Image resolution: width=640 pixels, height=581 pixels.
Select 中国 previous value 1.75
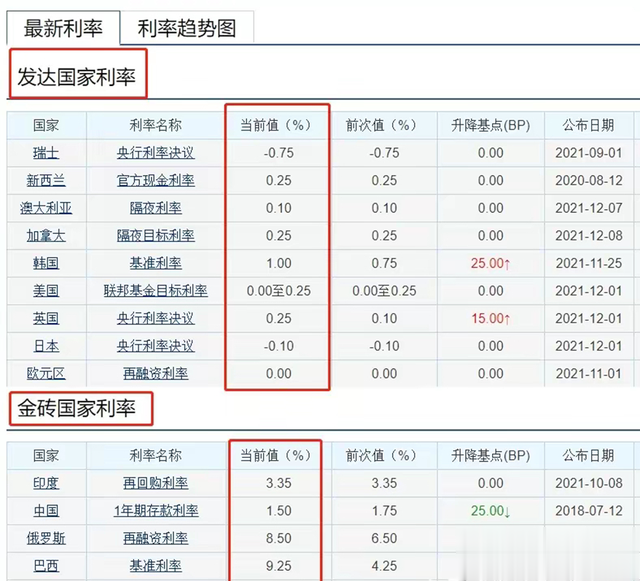pos(384,511)
